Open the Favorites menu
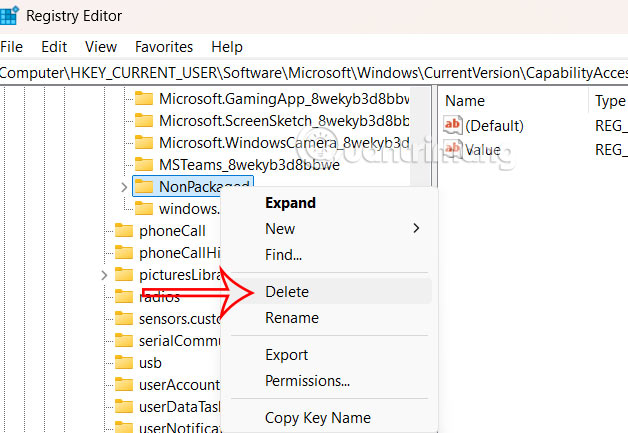628x433 pixels. click(x=164, y=47)
